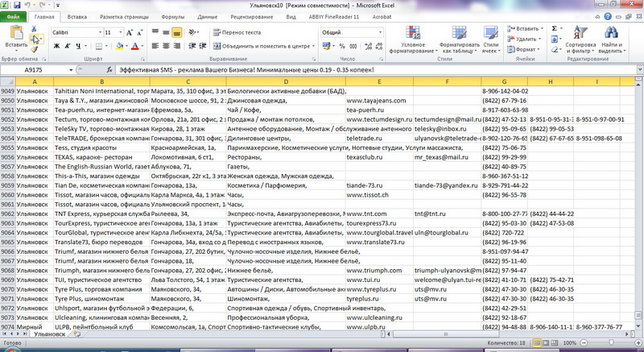Select the Ульяновск sheet tab
Viewport: 644px width, 352px height.
(49, 334)
